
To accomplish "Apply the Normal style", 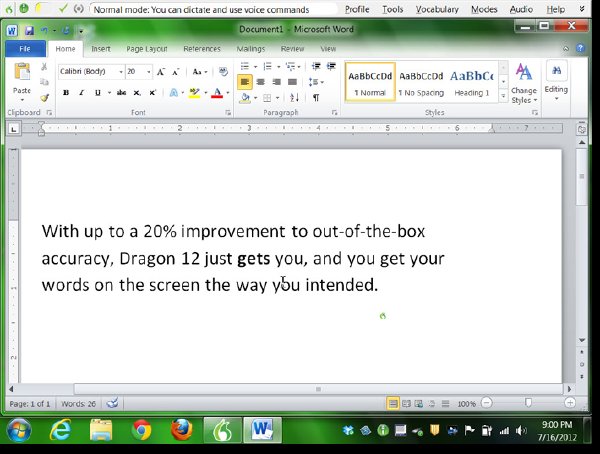I will click(x=370, y=82).
